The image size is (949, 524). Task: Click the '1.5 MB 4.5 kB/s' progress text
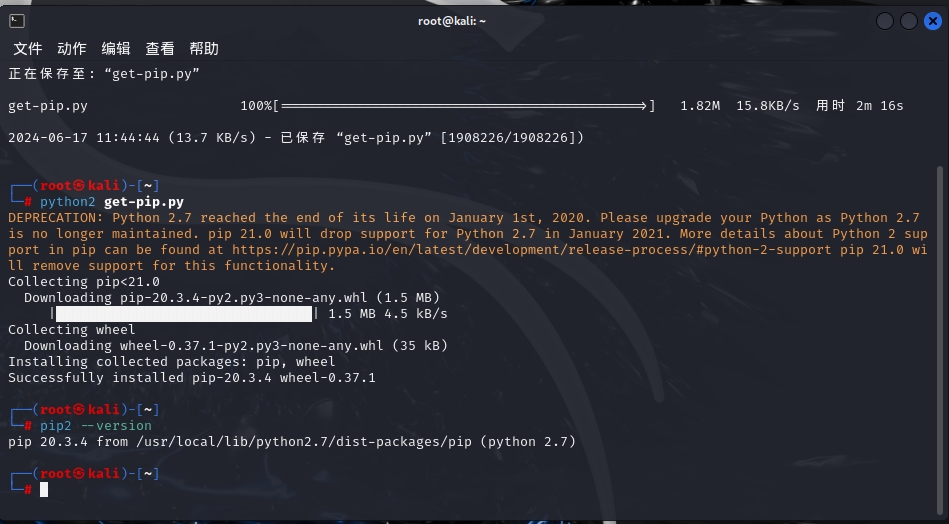388,314
